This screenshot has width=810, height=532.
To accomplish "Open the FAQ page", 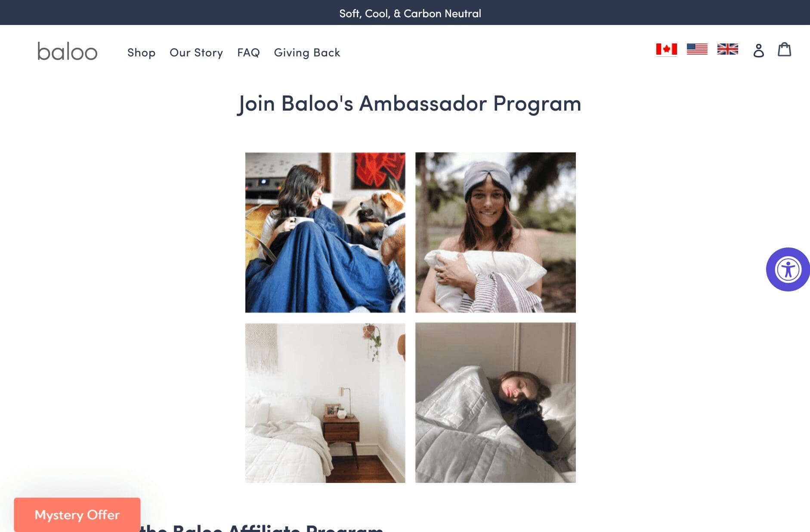I will click(248, 53).
